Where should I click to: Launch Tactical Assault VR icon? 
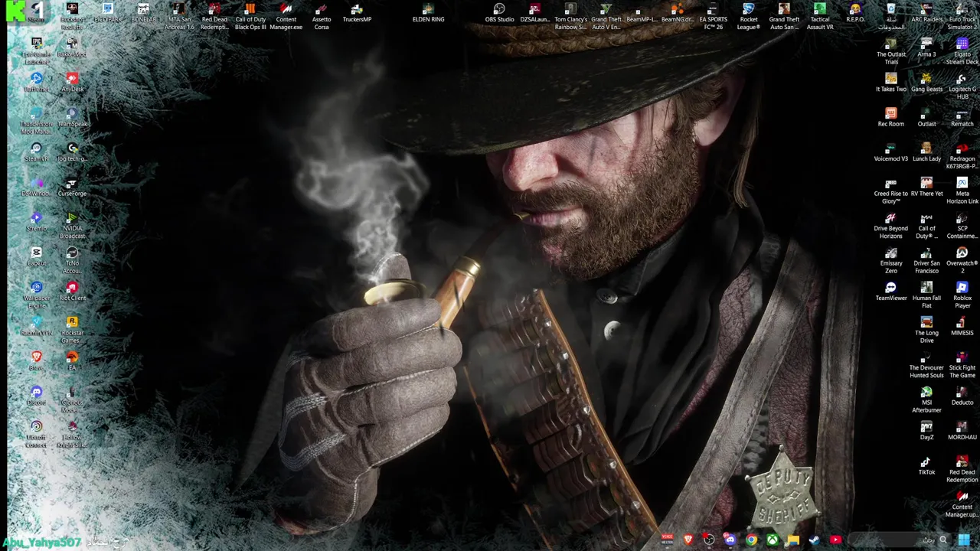tap(820, 16)
